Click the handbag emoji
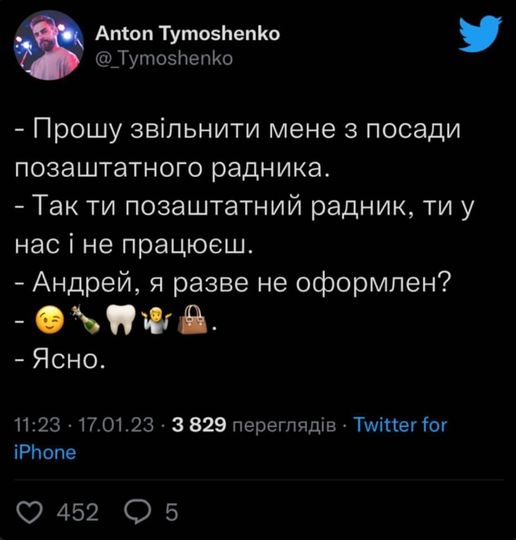The width and height of the screenshot is (516, 540). (192, 320)
